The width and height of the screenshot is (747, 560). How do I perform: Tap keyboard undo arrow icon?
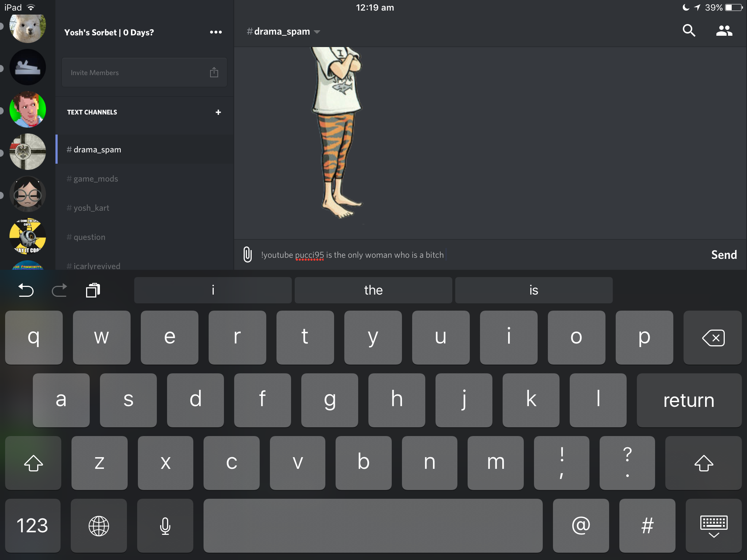pos(26,290)
